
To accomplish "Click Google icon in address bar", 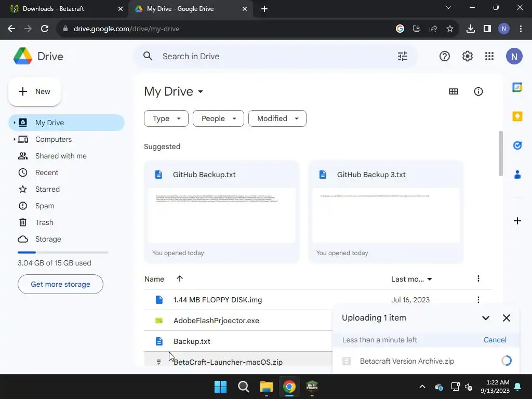I will [400, 29].
